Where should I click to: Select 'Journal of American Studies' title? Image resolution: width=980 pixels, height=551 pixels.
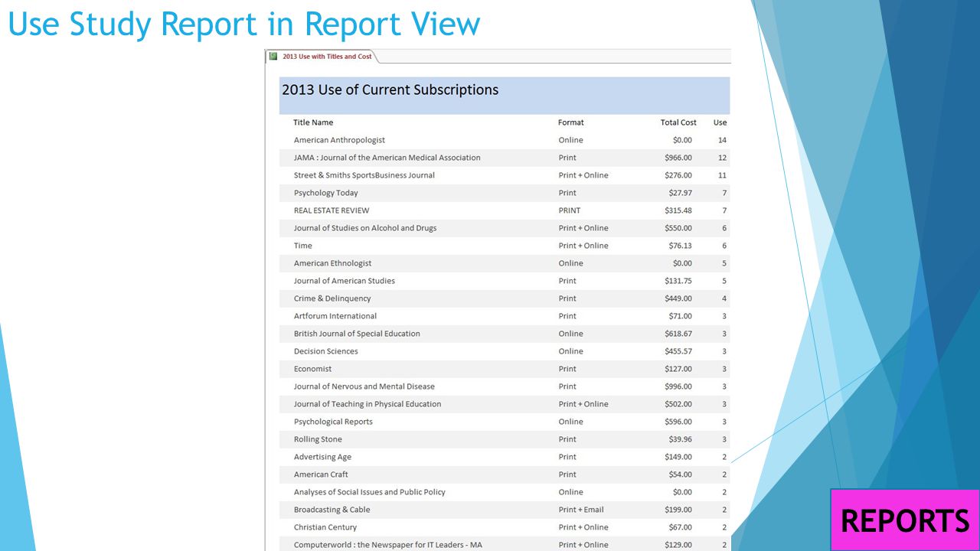tap(345, 281)
